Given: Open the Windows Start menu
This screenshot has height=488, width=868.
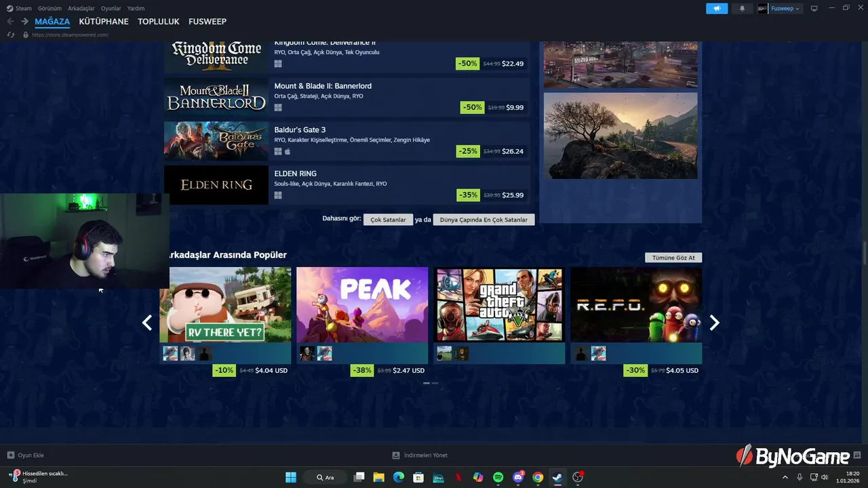Looking at the screenshot, I should click(291, 477).
